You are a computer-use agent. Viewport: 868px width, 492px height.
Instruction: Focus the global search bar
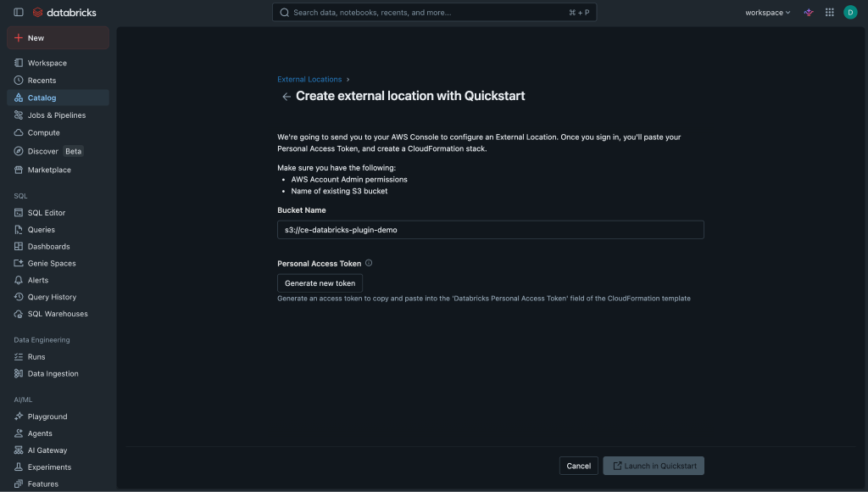(x=435, y=12)
